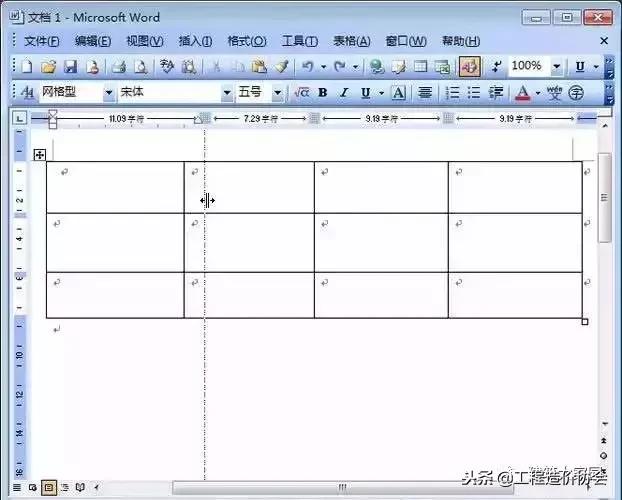Open the 帮助(H) menu
This screenshot has width=622, height=500.
(461, 41)
